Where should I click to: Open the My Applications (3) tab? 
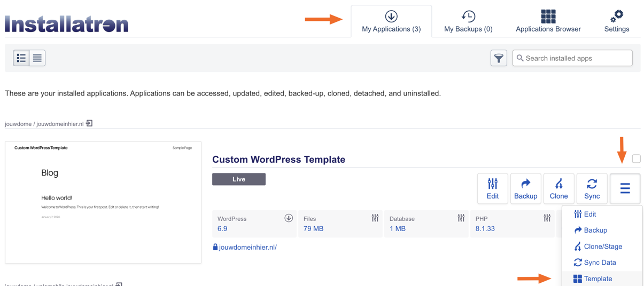[x=391, y=21]
